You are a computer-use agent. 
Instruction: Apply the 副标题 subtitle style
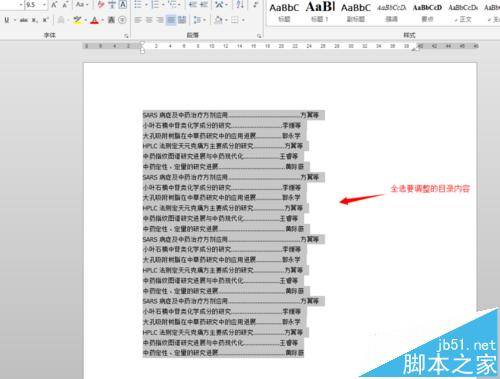[356, 12]
